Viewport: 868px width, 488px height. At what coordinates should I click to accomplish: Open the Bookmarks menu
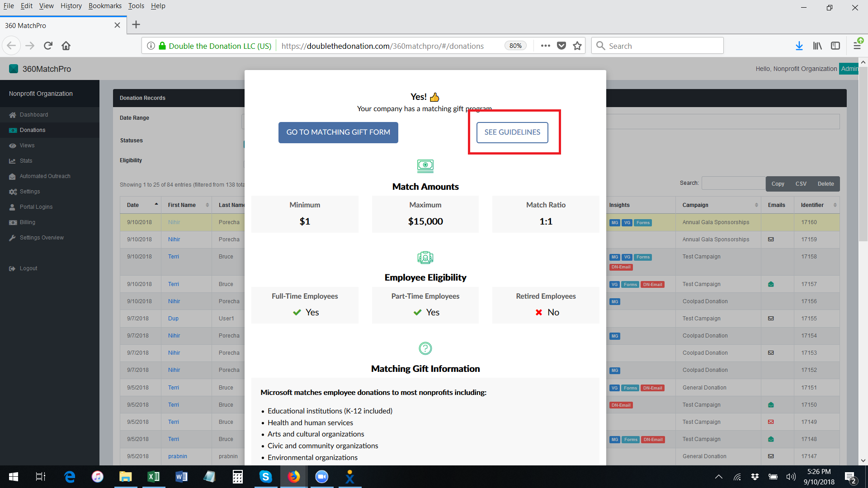105,6
